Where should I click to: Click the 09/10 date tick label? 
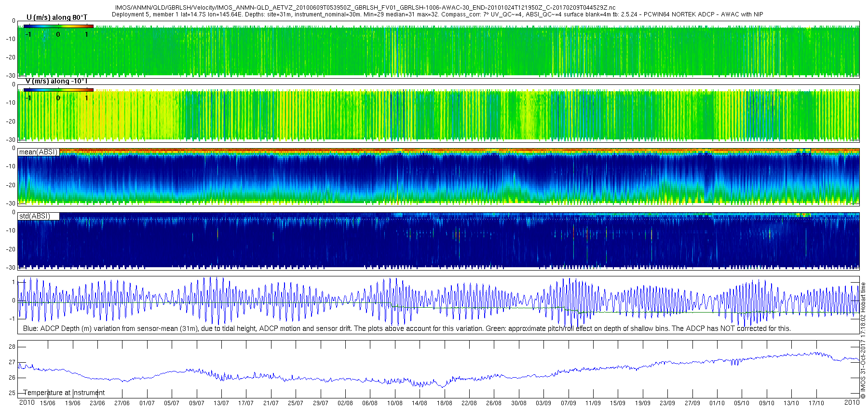[767, 403]
